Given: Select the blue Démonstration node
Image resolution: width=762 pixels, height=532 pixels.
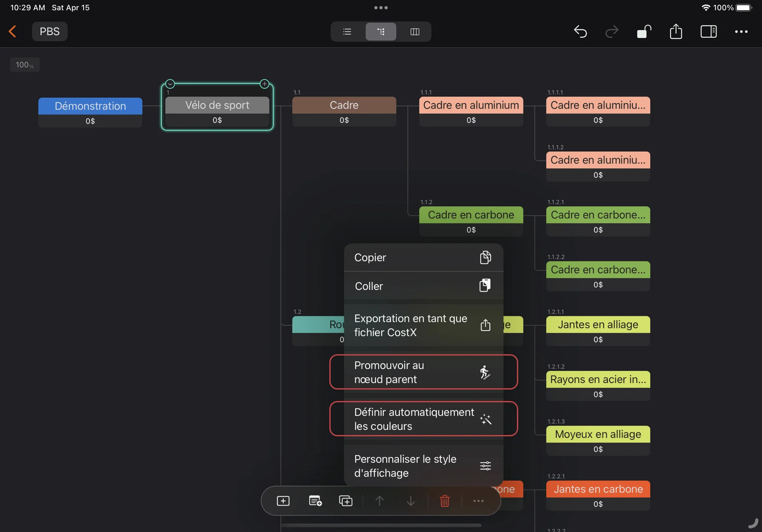Looking at the screenshot, I should [90, 106].
